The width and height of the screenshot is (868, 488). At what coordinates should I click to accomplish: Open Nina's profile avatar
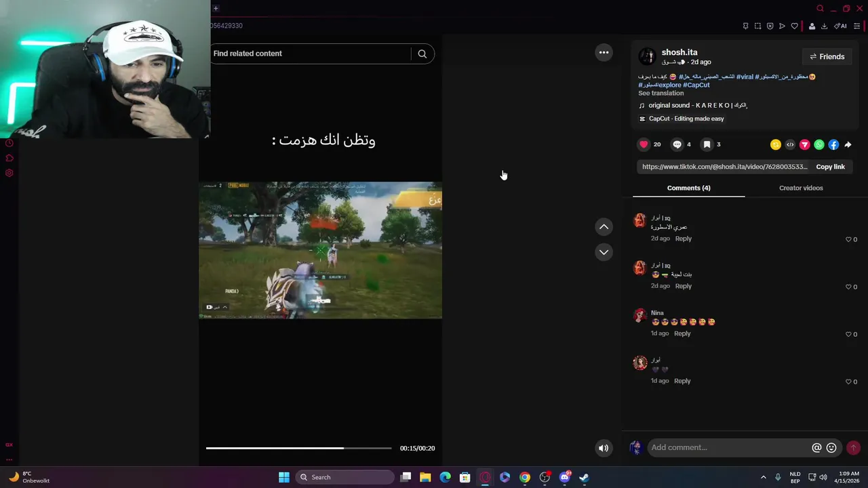point(639,315)
